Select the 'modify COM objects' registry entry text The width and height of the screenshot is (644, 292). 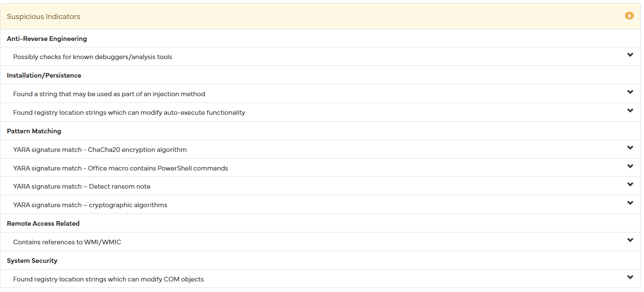(x=108, y=279)
